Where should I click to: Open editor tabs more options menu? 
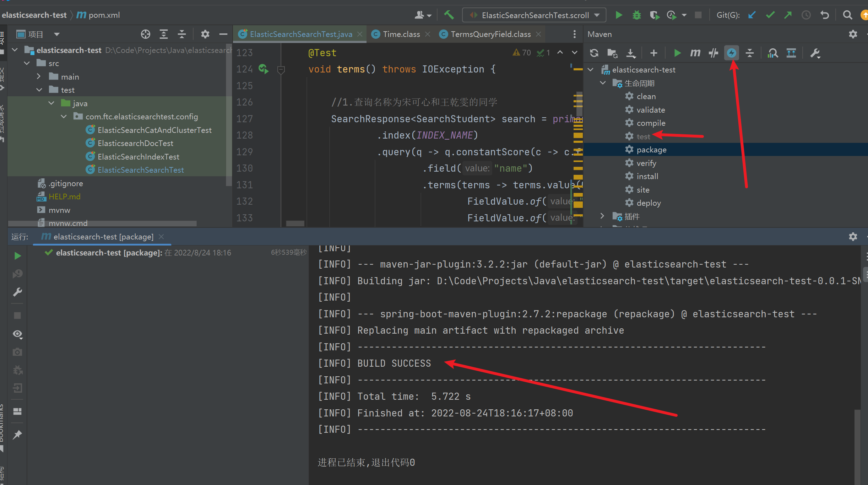point(574,34)
